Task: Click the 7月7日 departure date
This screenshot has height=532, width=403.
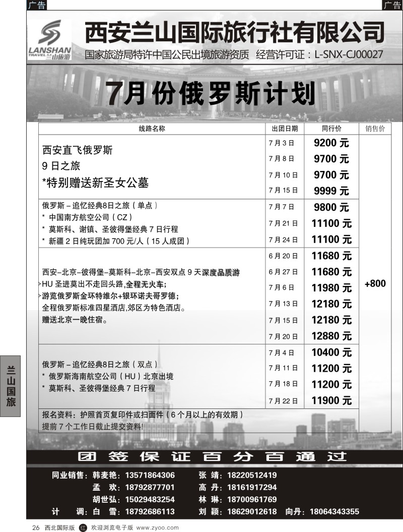Action: [x=281, y=207]
